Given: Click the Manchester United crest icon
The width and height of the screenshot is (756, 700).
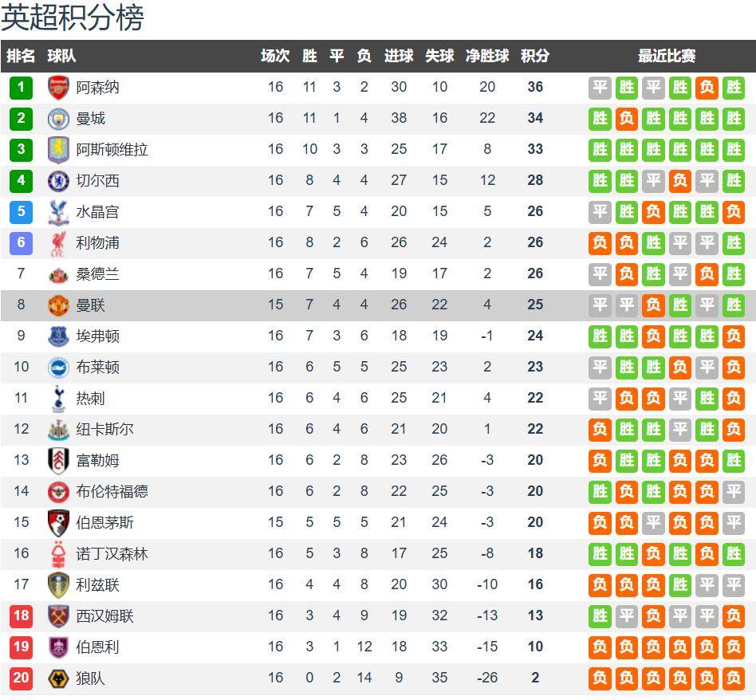Looking at the screenshot, I should 59,305.
